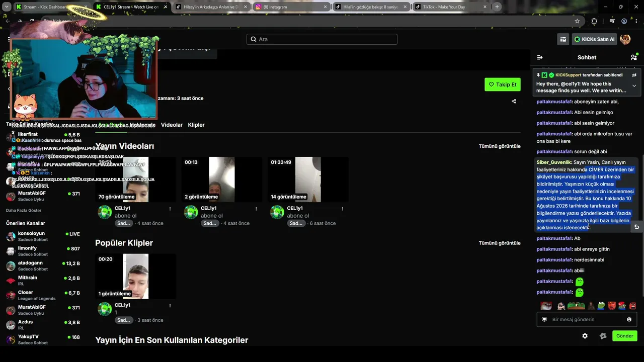Click the Siber_Guvenlik username in chat
Screen dimensions: 644x362
click(x=553, y=162)
